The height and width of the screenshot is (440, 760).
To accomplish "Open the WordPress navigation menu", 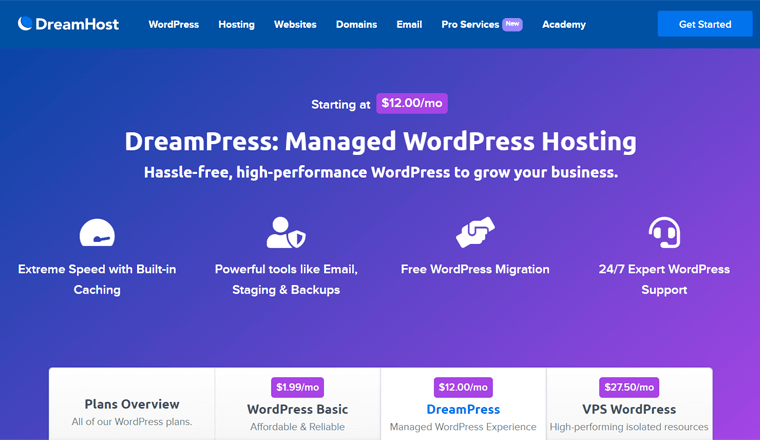I will (173, 24).
